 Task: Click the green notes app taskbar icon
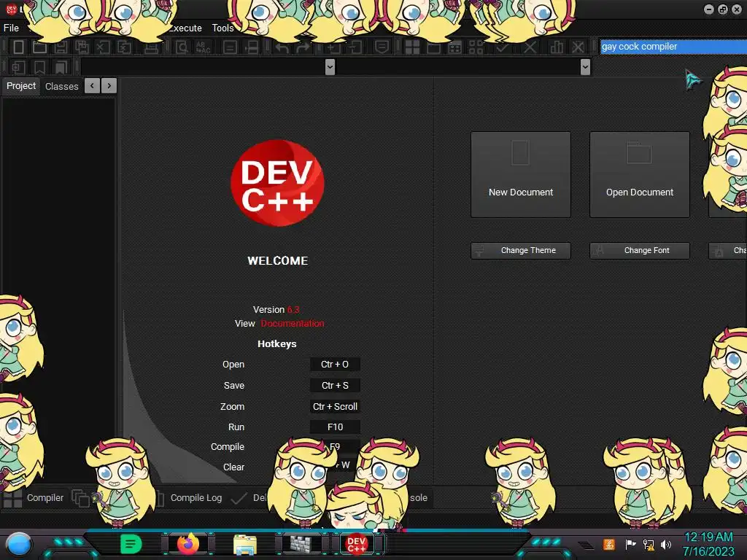point(131,544)
